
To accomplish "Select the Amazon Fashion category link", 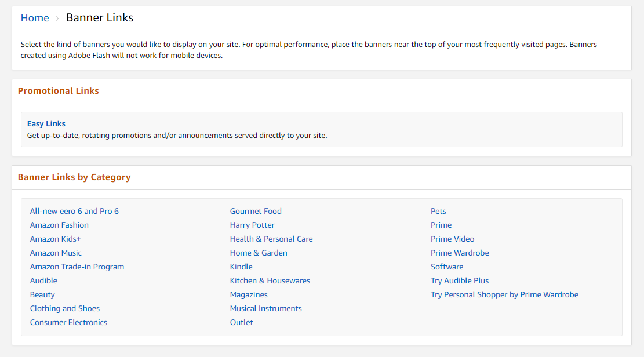I will pyautogui.click(x=59, y=225).
